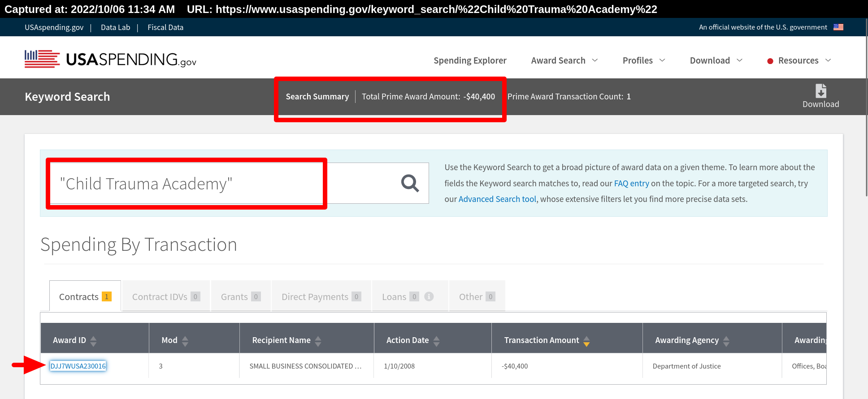Screen dimensions: 868x399
Task: Click Prime Award Transaction Count text
Action: pos(569,96)
